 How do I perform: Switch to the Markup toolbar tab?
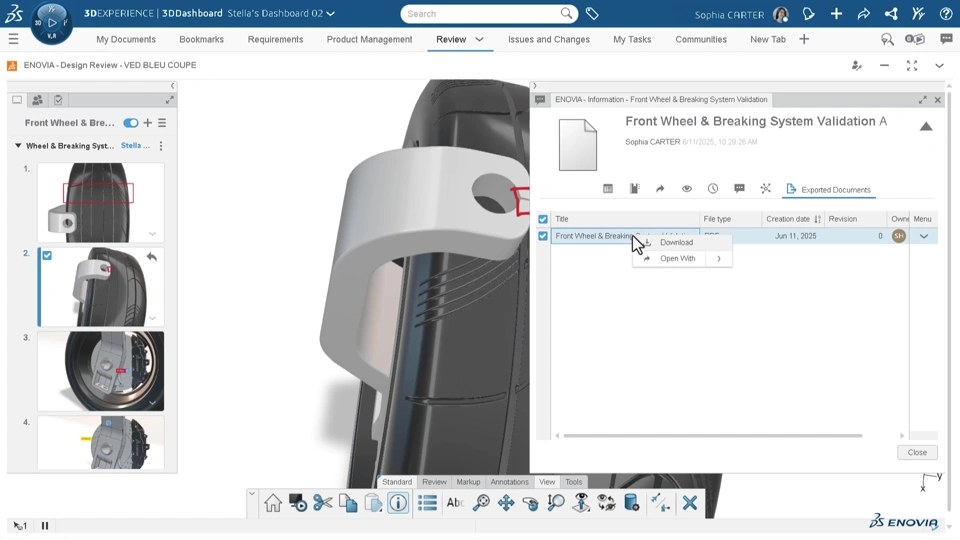(468, 482)
